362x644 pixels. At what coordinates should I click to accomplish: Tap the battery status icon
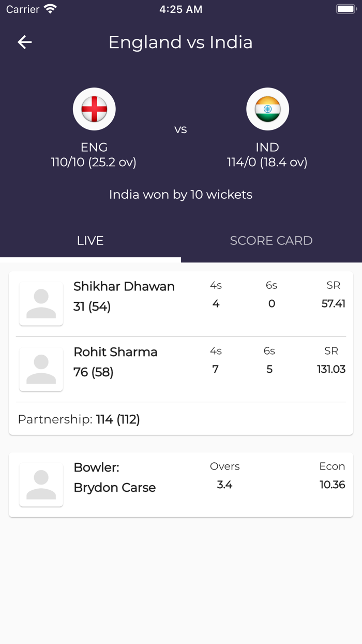(x=345, y=9)
